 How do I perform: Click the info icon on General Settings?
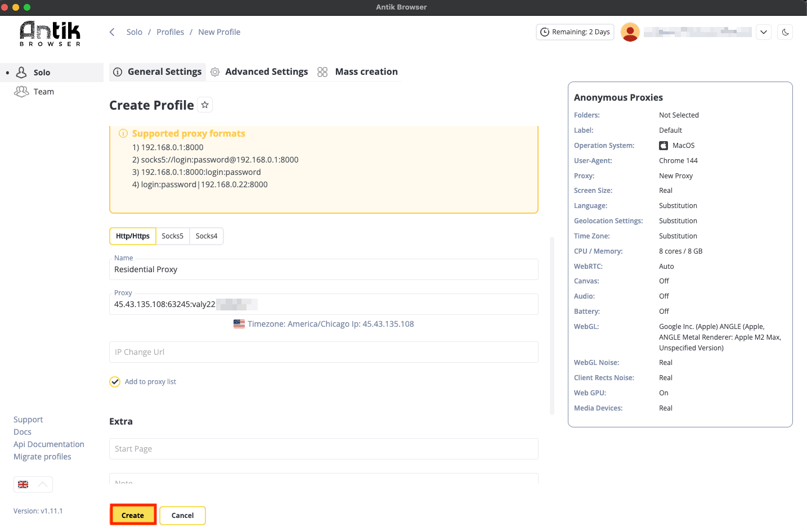coord(117,72)
